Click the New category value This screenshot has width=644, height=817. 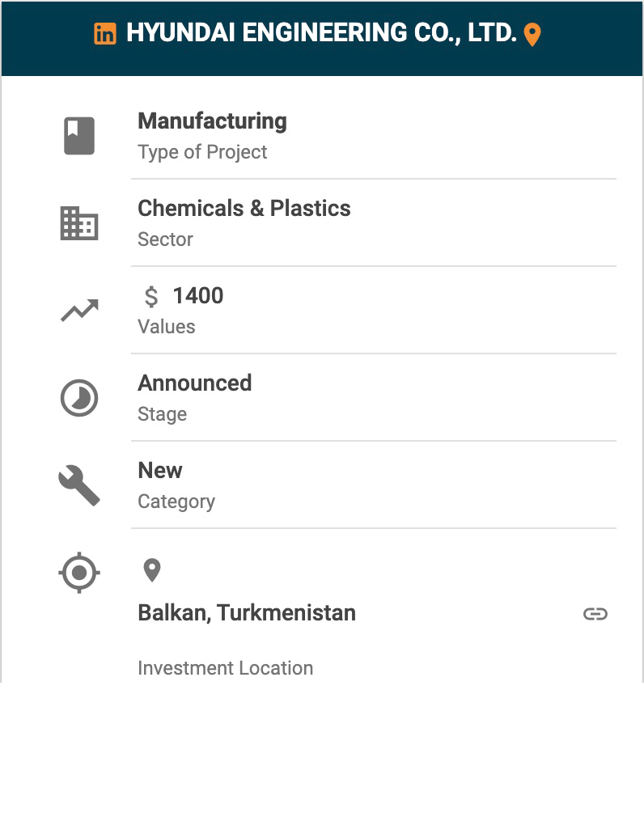pyautogui.click(x=160, y=471)
